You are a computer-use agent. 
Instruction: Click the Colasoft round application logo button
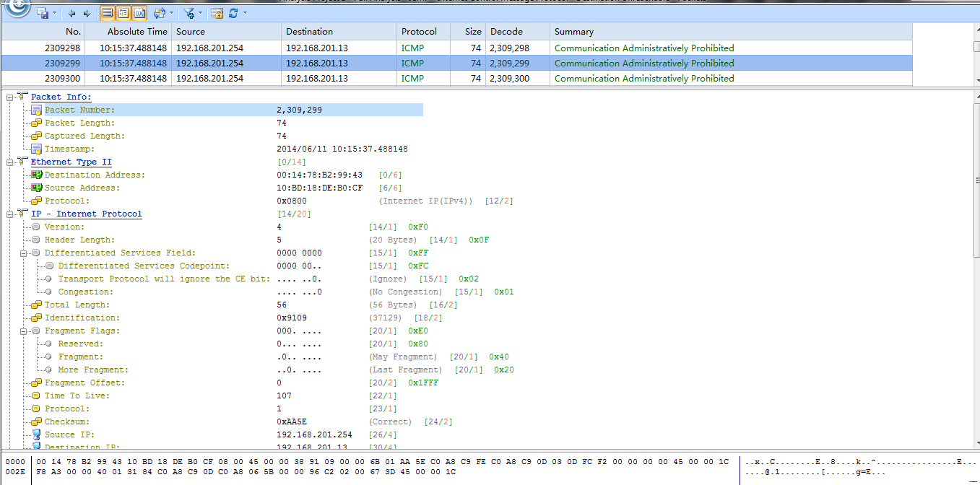pos(16,7)
